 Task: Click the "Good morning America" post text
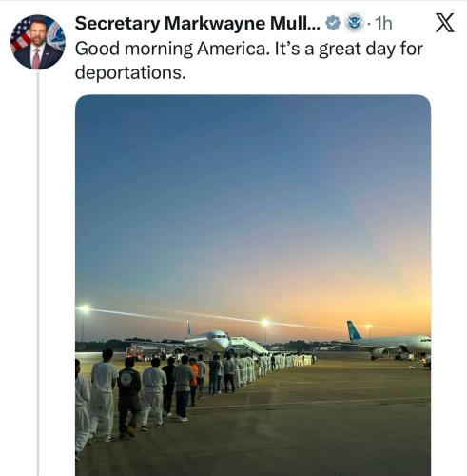point(249,61)
